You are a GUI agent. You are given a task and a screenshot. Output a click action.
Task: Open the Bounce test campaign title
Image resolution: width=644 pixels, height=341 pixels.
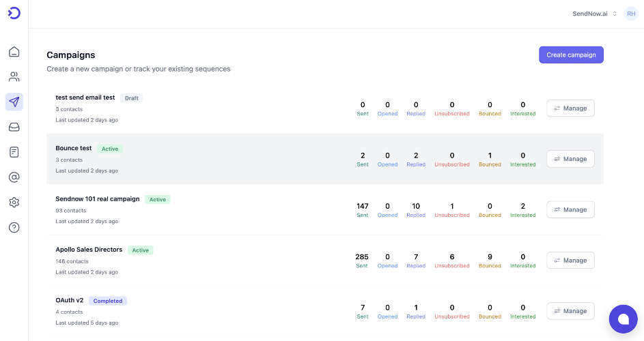(74, 148)
